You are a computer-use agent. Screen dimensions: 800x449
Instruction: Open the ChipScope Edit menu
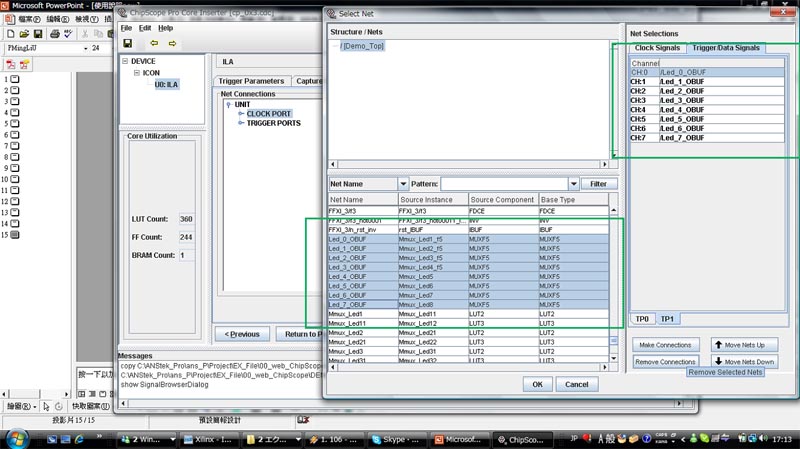[145, 28]
